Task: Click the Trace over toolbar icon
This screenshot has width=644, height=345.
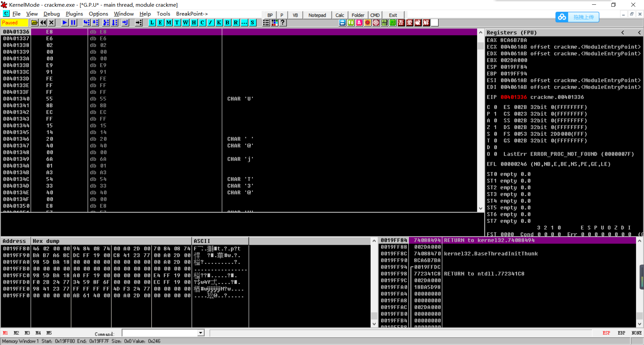Action: (x=115, y=22)
